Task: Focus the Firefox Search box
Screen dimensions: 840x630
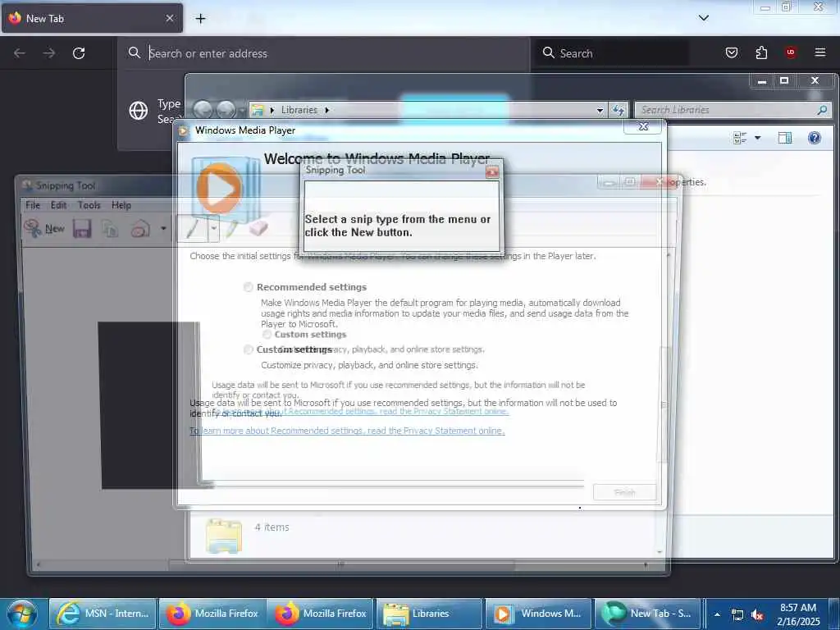Action: (614, 53)
